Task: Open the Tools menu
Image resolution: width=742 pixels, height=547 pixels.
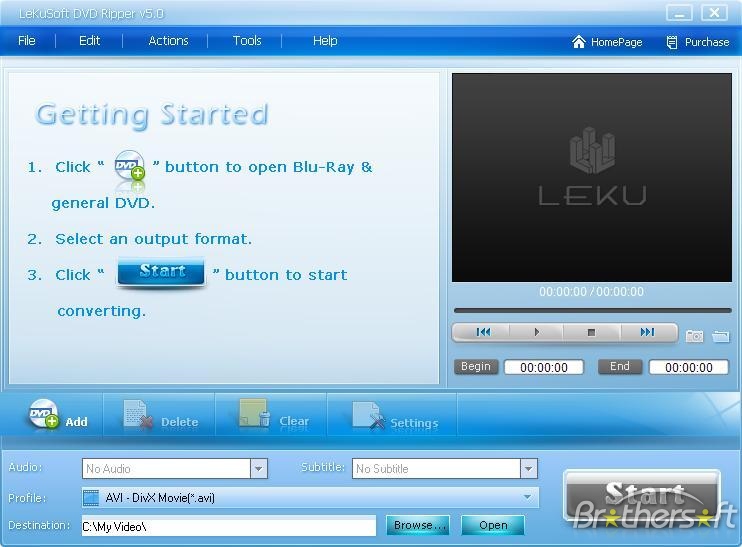Action: click(247, 41)
